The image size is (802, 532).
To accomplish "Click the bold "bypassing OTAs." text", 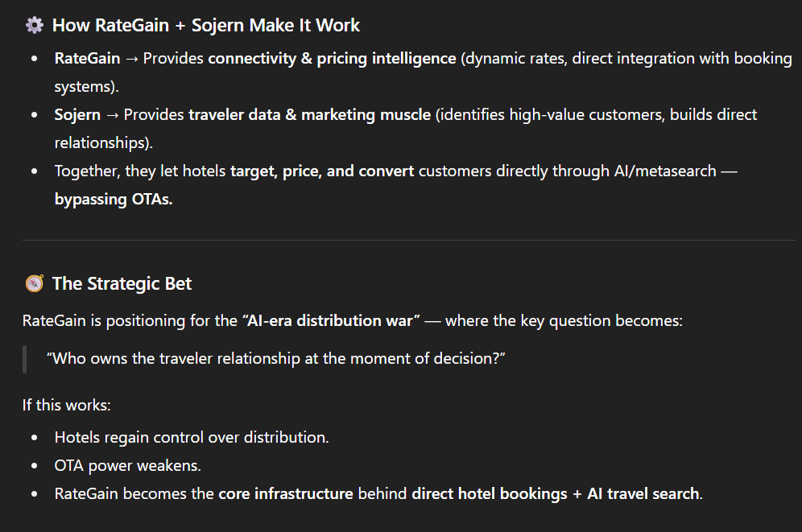I will coord(114,200).
